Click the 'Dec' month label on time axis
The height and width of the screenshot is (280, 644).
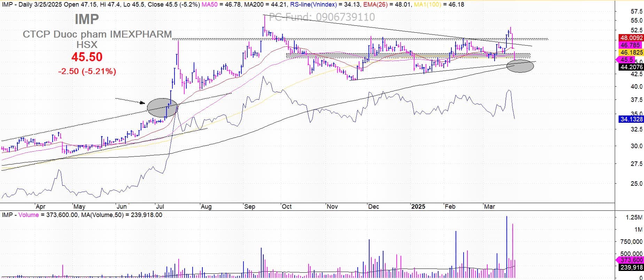pyautogui.click(x=374, y=207)
